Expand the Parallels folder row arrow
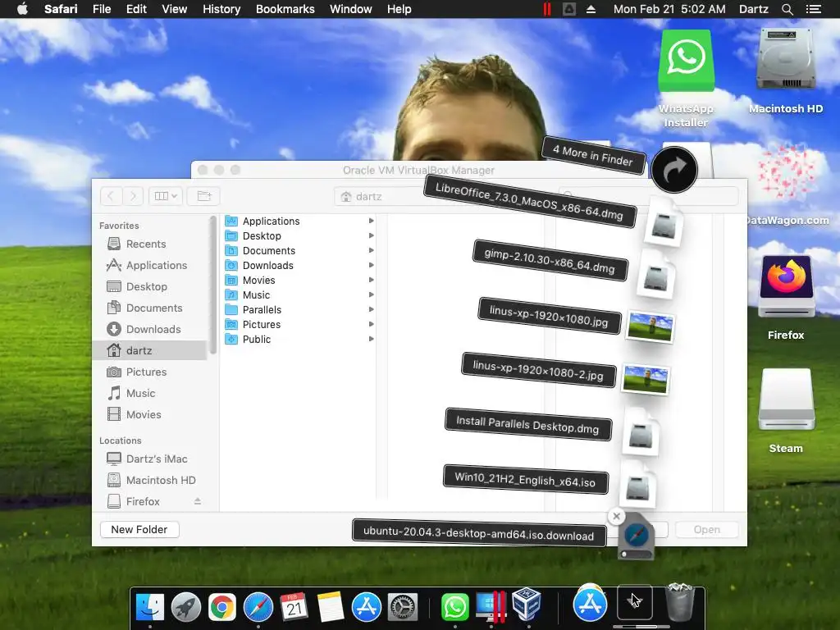 pyautogui.click(x=372, y=309)
